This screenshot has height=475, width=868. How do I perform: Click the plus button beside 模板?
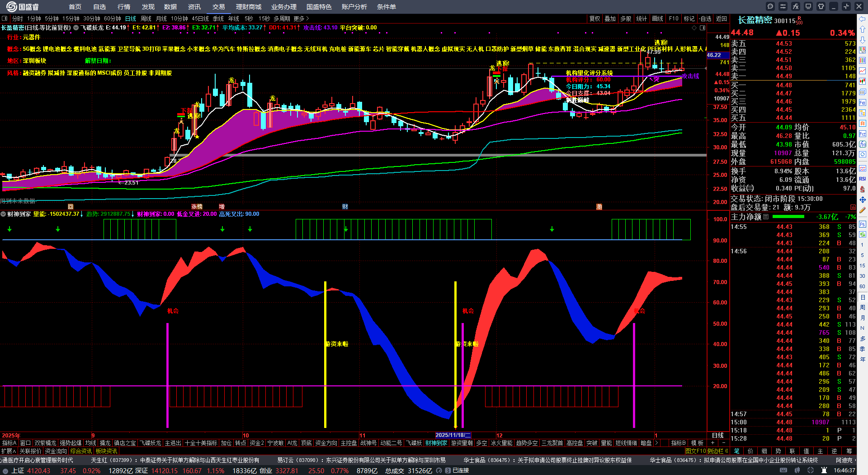[713, 443]
